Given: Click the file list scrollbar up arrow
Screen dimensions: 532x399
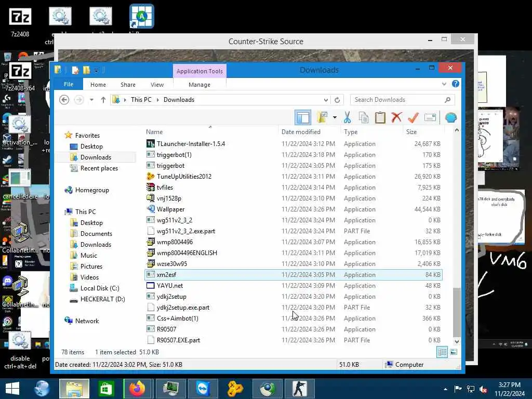Looking at the screenshot, I should (457, 130).
